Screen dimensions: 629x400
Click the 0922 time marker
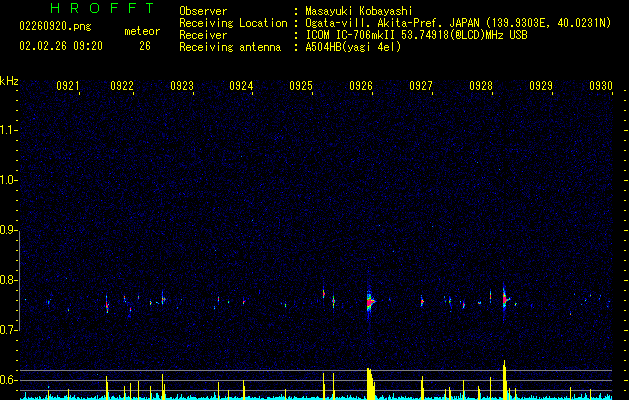tap(122, 86)
